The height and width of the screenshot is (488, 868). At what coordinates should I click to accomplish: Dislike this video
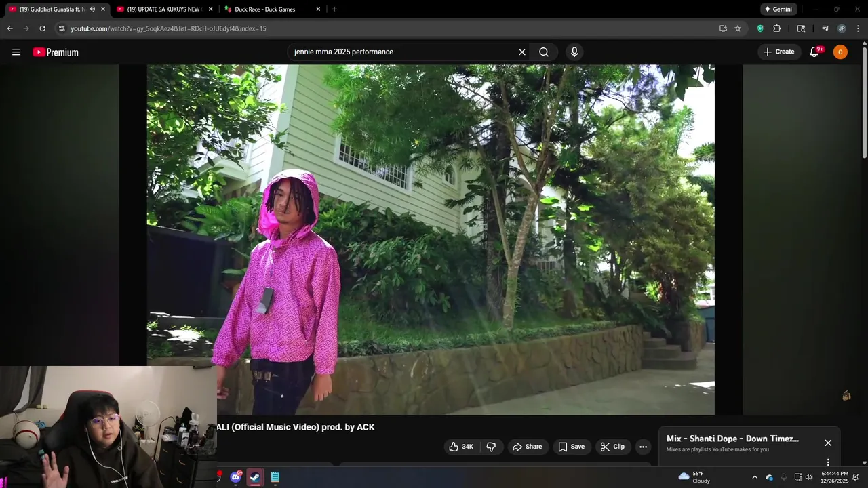(x=491, y=447)
